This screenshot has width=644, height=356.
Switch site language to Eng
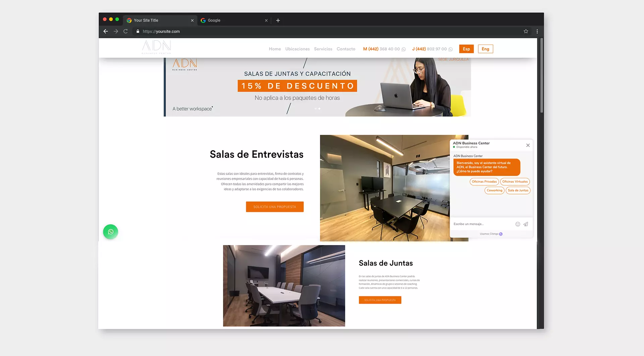point(485,49)
